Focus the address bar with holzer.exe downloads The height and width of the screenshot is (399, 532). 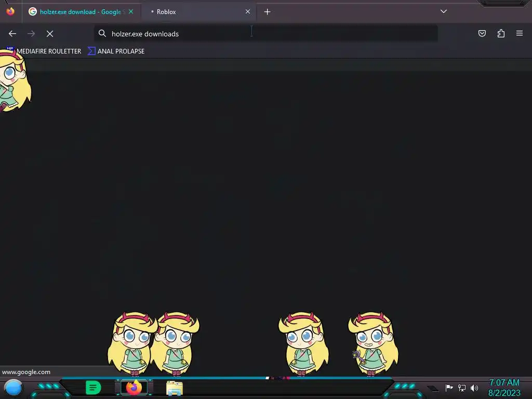coord(265,34)
